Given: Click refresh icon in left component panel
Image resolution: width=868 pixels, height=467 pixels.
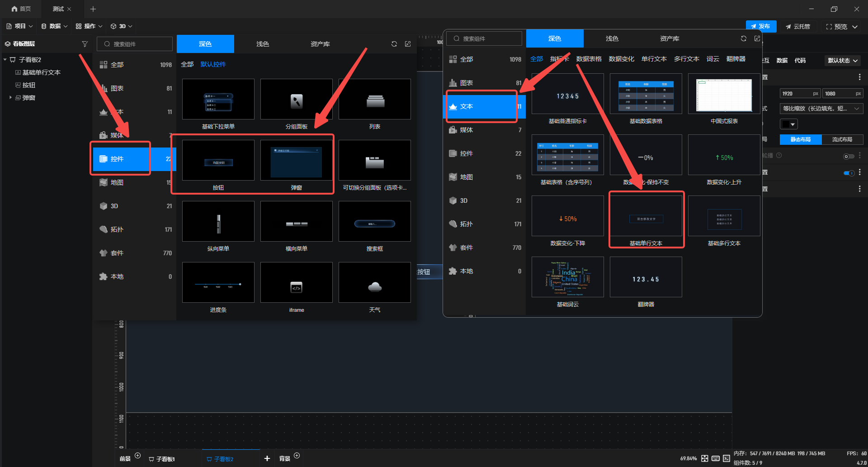Looking at the screenshot, I should [394, 44].
